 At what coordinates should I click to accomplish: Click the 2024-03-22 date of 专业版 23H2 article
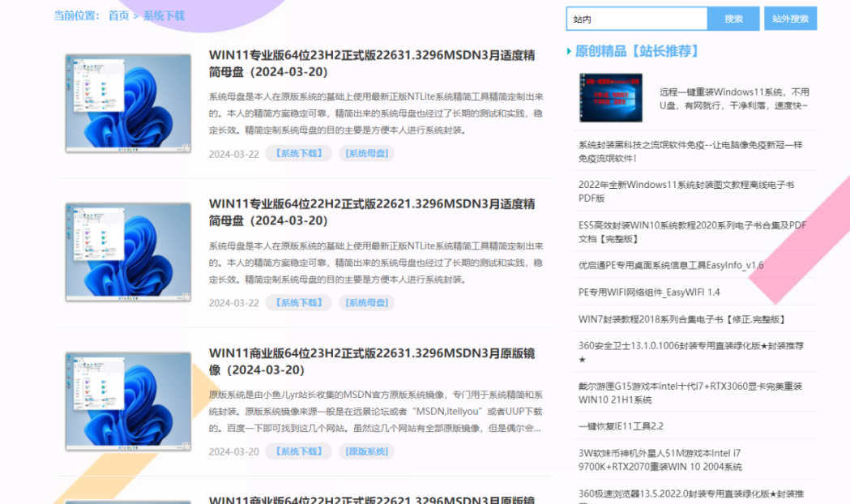click(x=233, y=155)
